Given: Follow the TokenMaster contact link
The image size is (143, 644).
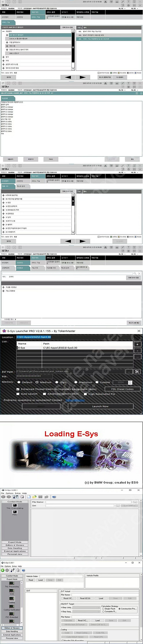Looking at the screenshot, I should click(x=75, y=400).
